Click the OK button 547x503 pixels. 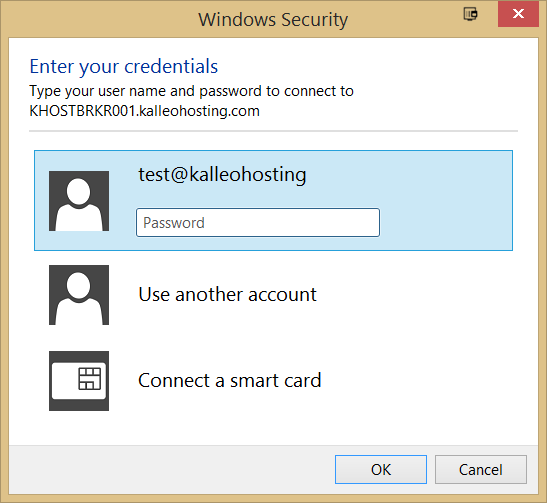pos(381,470)
